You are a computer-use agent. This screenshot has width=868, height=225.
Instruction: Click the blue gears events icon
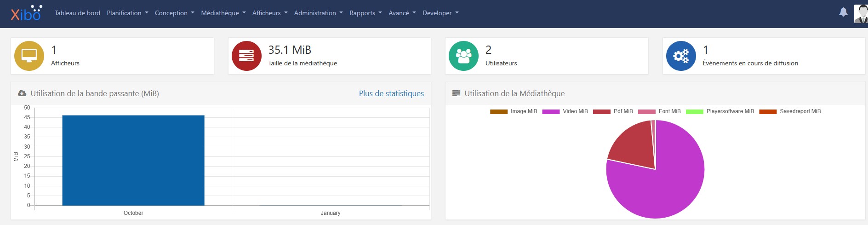(x=681, y=56)
